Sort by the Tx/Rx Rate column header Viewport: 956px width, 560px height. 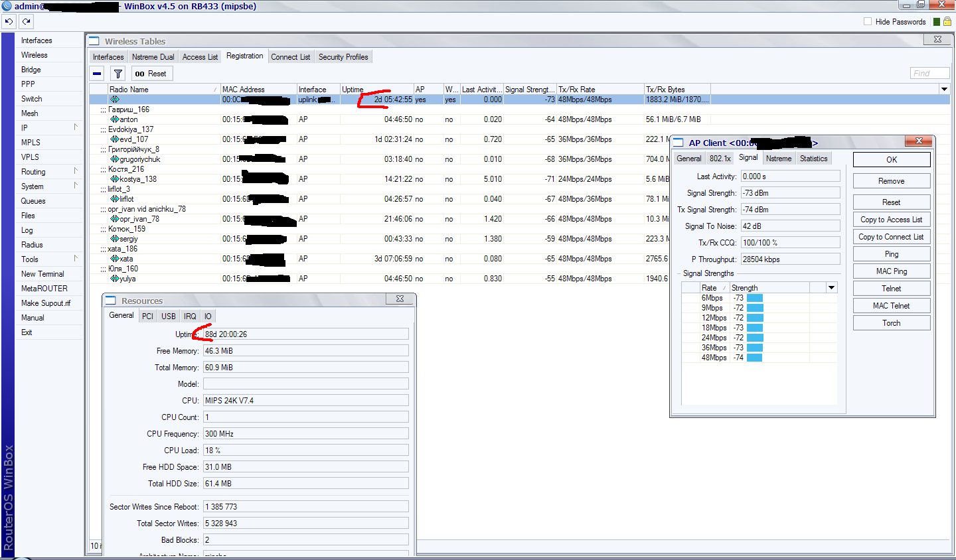pos(600,89)
